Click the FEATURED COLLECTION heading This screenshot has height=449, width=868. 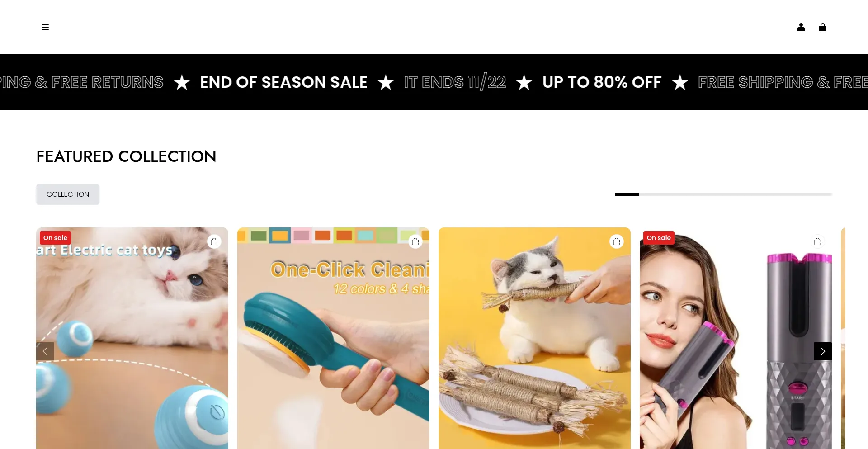pyautogui.click(x=126, y=156)
